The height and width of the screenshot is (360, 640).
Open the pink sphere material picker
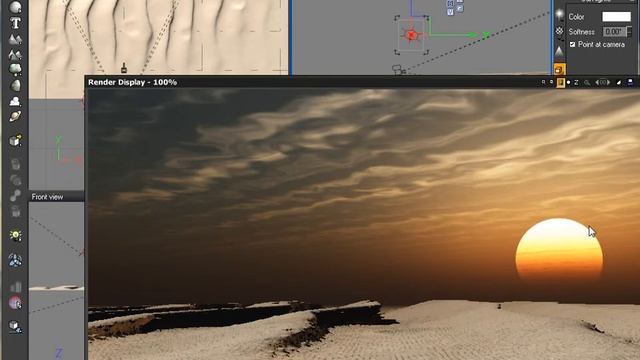(x=15, y=303)
